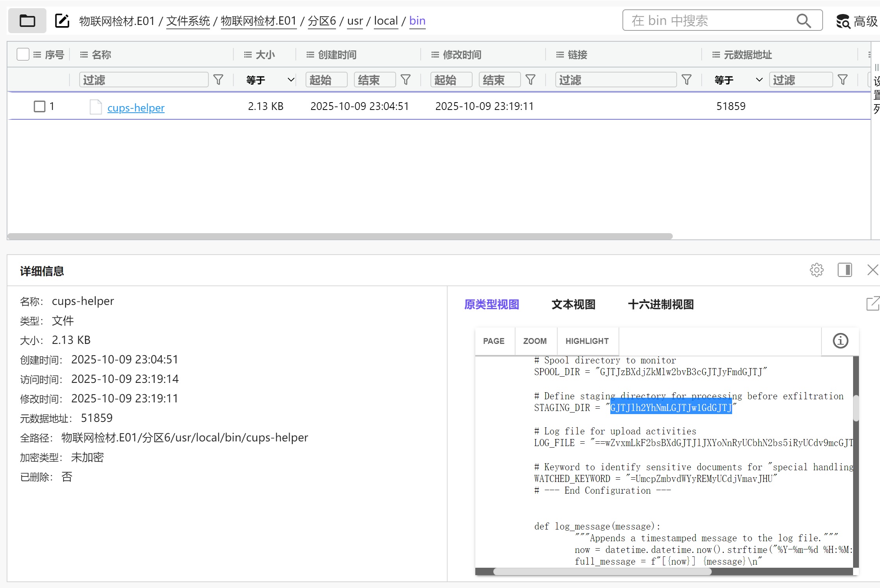The image size is (880, 588).
Task: Pop out the preview in a new window
Action: click(873, 304)
